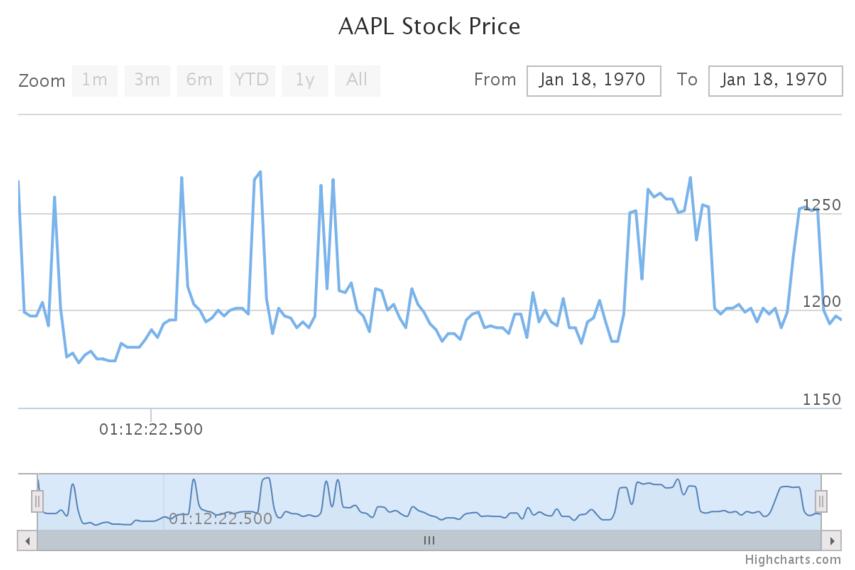This screenshot has height=570, width=855.
Task: Switch zoom to 1y
Action: coord(304,80)
